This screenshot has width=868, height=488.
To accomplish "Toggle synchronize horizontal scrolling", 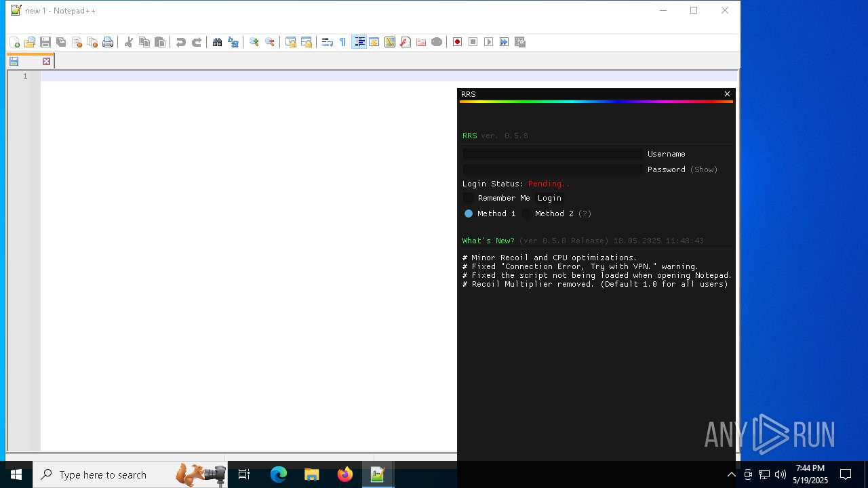I will [307, 42].
